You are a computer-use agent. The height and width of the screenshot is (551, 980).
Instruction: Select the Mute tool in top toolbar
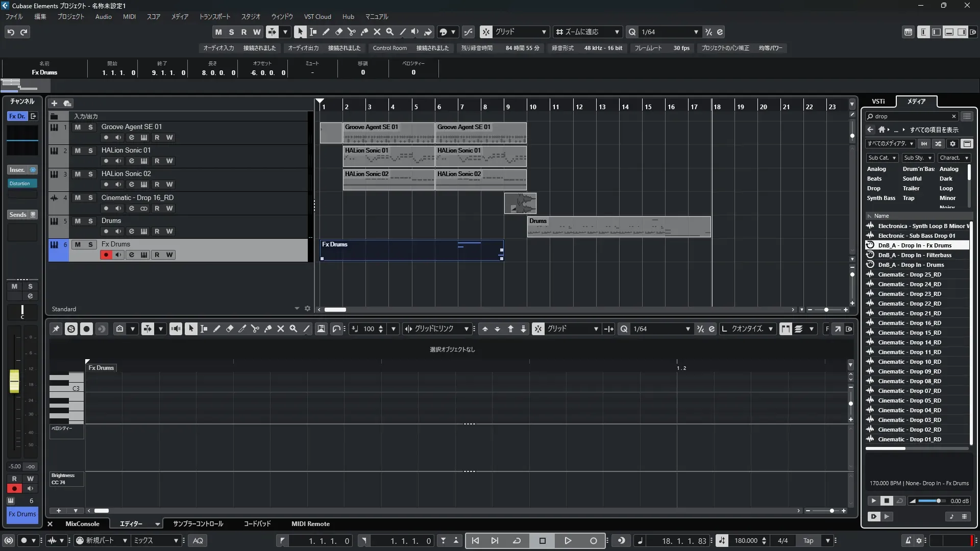coord(377,32)
